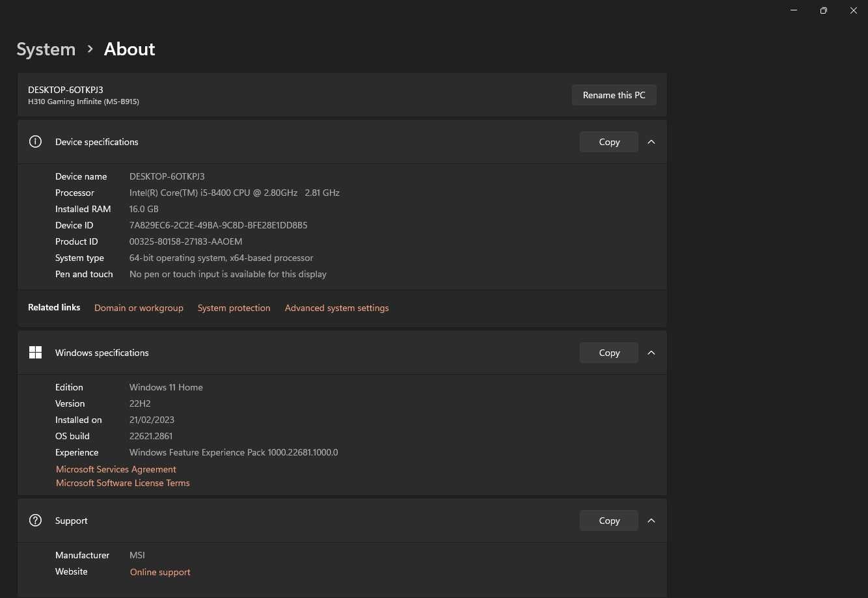The width and height of the screenshot is (868, 598).
Task: Copy the Device specifications details
Action: click(609, 142)
